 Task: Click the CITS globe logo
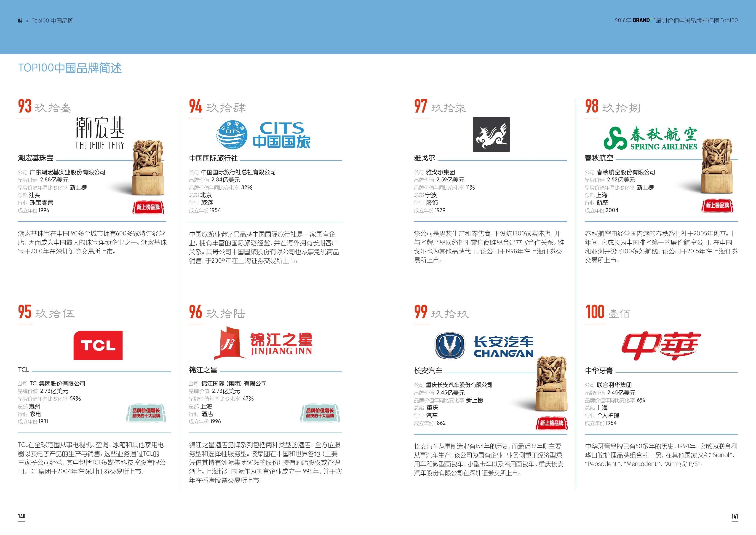232,135
